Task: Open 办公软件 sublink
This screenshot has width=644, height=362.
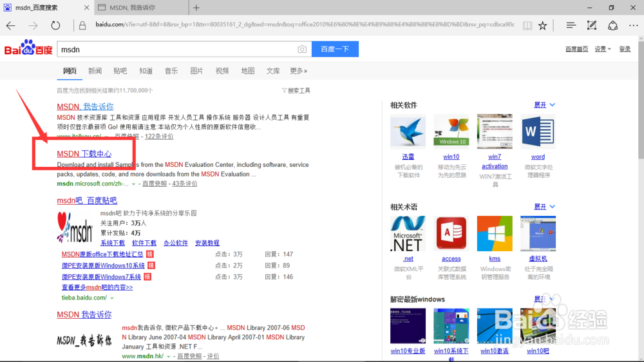Action: (176, 243)
